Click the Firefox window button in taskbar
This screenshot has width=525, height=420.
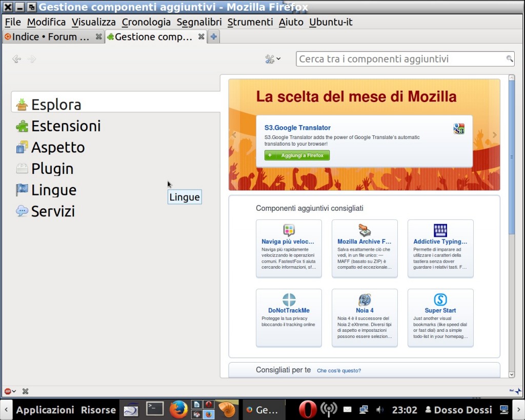click(x=264, y=409)
